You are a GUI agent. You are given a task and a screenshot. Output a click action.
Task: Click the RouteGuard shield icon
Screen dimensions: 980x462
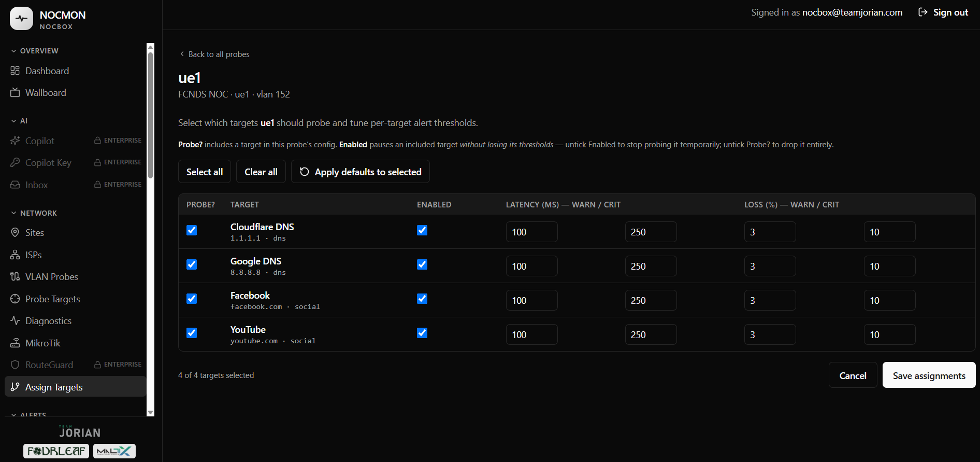click(x=15, y=365)
